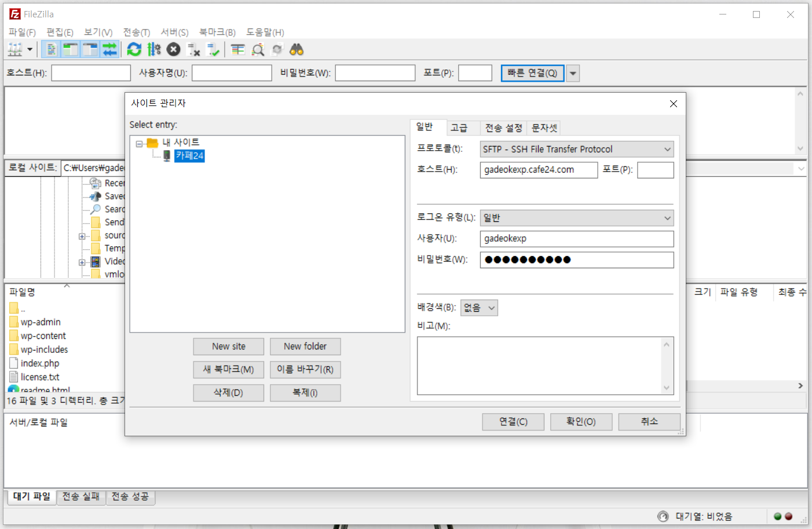Click the site manager 비밀번호(W) password field
Image resolution: width=812 pixels, height=529 pixels.
click(577, 260)
